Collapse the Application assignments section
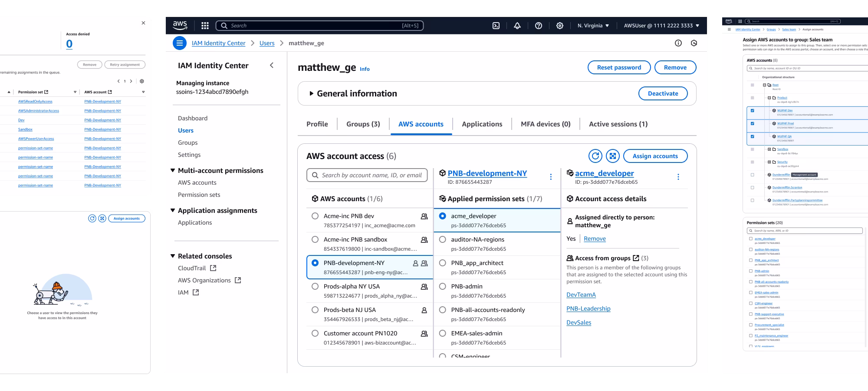The height and width of the screenshot is (391, 868). pos(173,211)
